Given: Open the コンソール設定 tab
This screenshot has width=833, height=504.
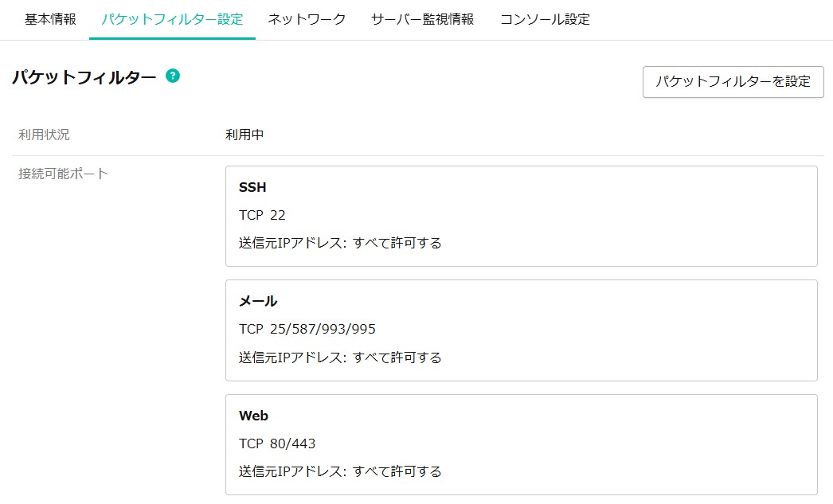Looking at the screenshot, I should (545, 19).
